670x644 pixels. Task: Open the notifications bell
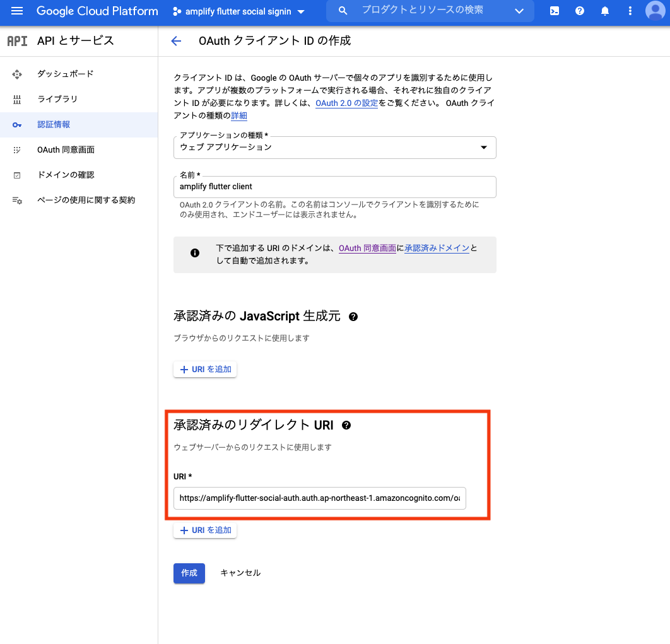[x=604, y=11]
